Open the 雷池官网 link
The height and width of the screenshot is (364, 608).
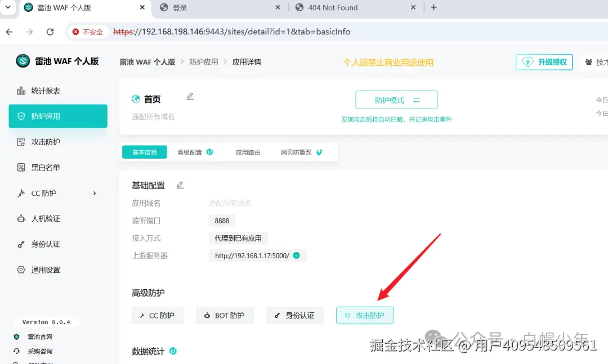tap(40, 337)
